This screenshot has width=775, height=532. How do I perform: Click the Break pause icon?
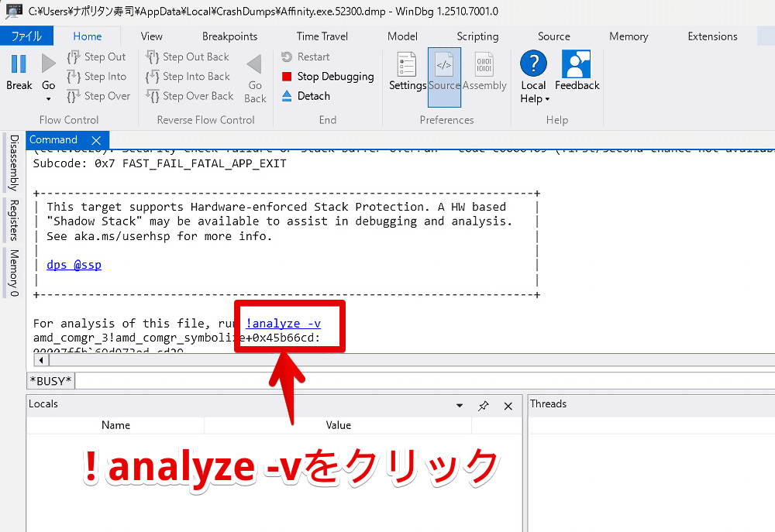[19, 63]
